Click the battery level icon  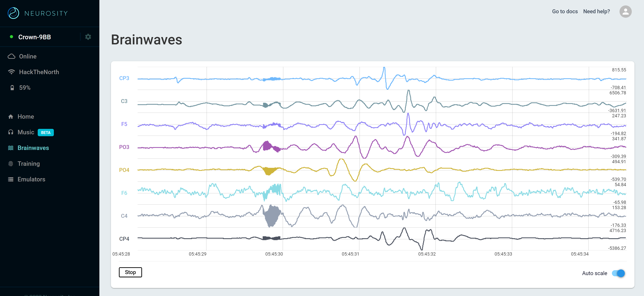[x=12, y=88]
